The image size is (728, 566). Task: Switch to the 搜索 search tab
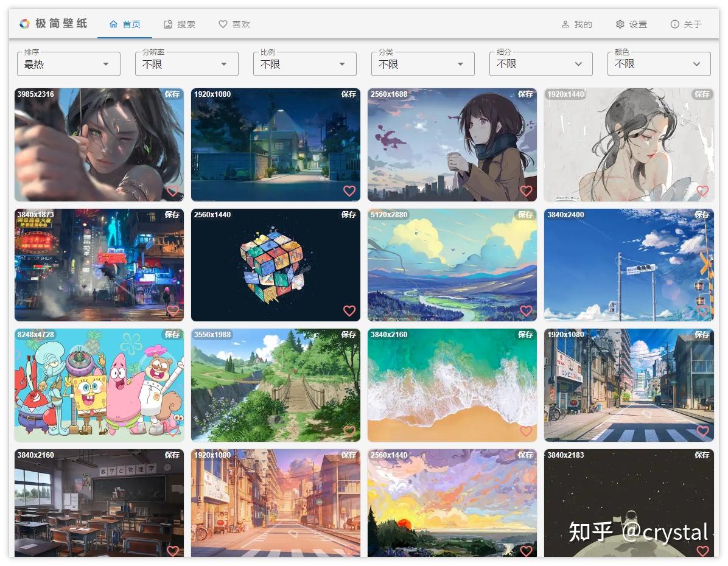(180, 24)
